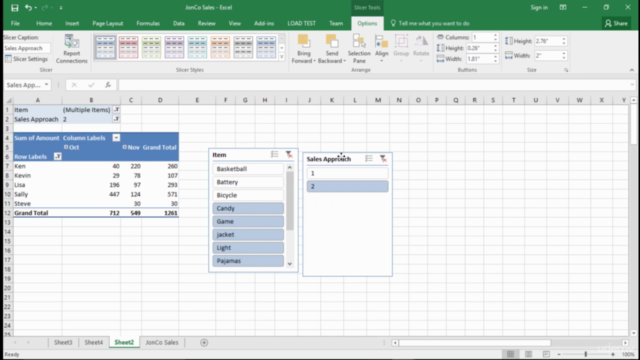Select Basketball in the Item slicer
Viewport: 640px width, 360px height.
tap(248, 169)
